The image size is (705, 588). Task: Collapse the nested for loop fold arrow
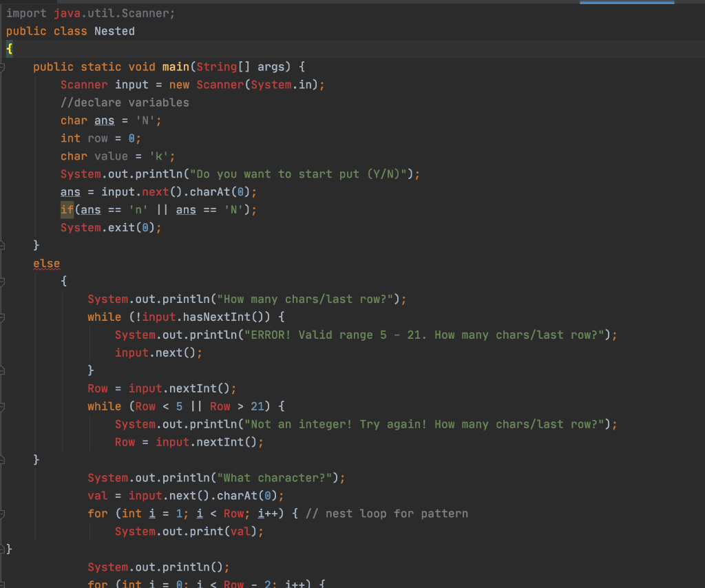3,513
